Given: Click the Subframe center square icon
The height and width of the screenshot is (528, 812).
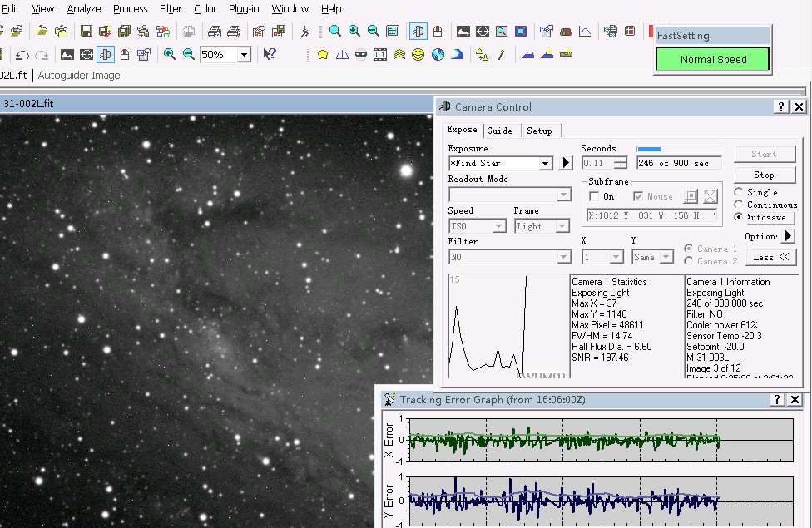Looking at the screenshot, I should [x=691, y=196].
